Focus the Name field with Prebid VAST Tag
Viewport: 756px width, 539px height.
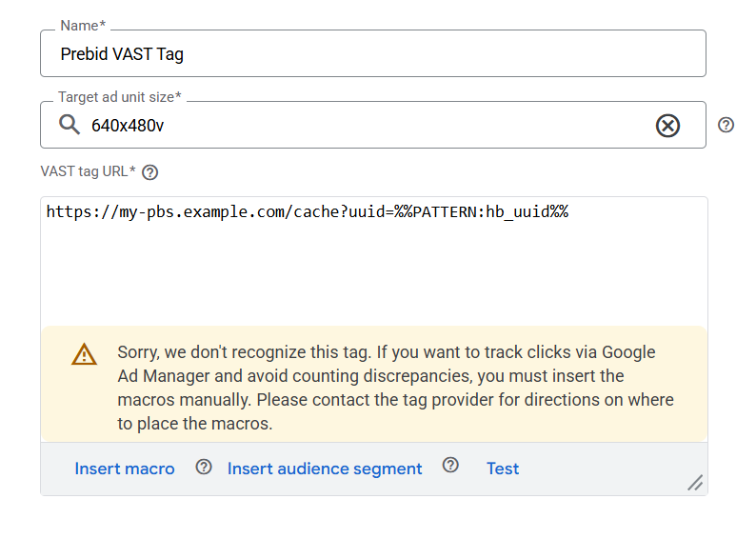point(372,54)
